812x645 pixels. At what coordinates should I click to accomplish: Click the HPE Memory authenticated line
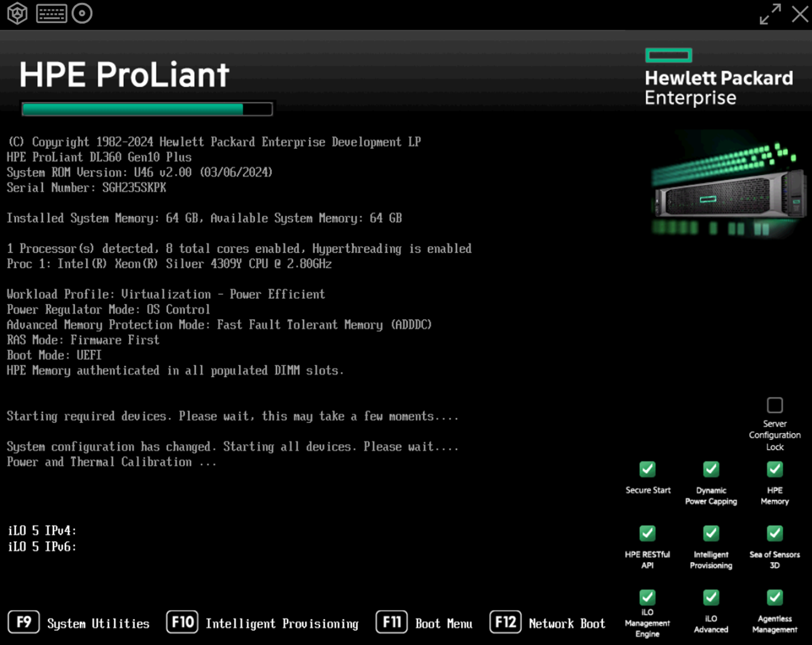coord(175,371)
